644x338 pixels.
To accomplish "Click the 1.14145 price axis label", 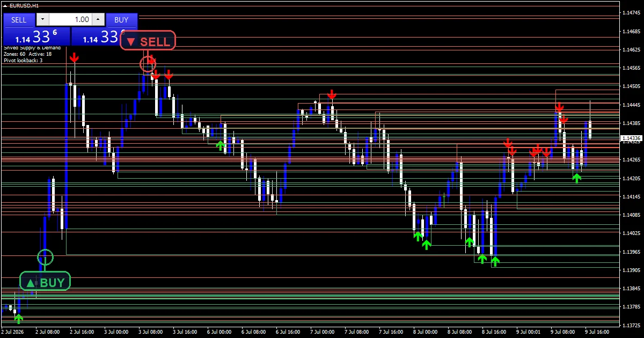I will (x=631, y=197).
